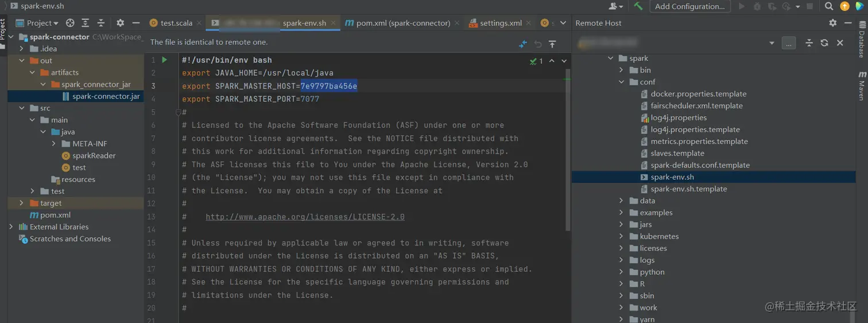The width and height of the screenshot is (868, 323).
Task: Open the profiler run options dropdown arrow
Action: (x=798, y=6)
